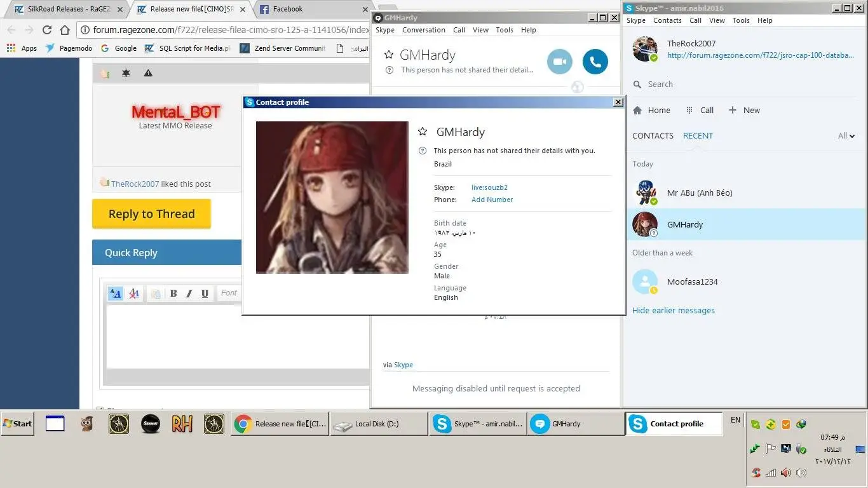Click the paste icon in Quick Reply toolbar
868x488 pixels.
click(155, 293)
